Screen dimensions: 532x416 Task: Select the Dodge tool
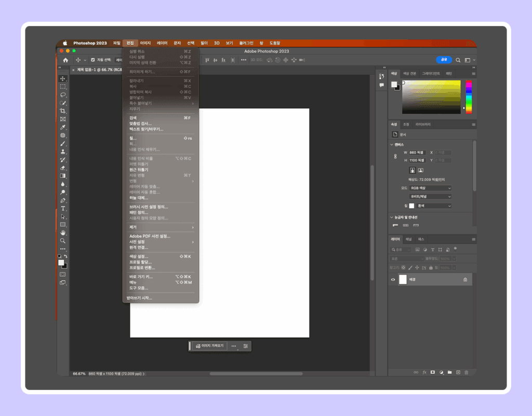(63, 192)
